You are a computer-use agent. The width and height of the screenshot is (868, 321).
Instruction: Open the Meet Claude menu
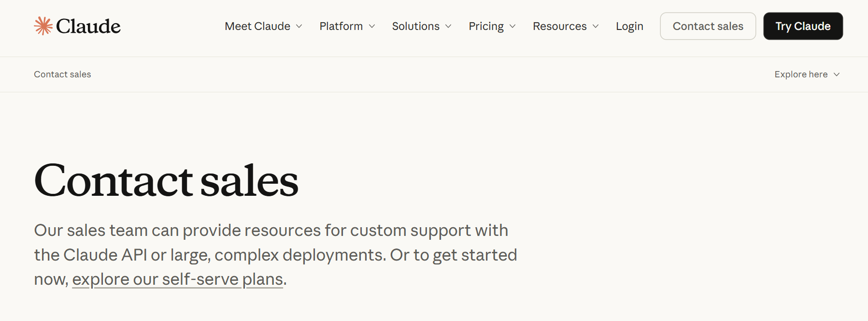(x=263, y=26)
